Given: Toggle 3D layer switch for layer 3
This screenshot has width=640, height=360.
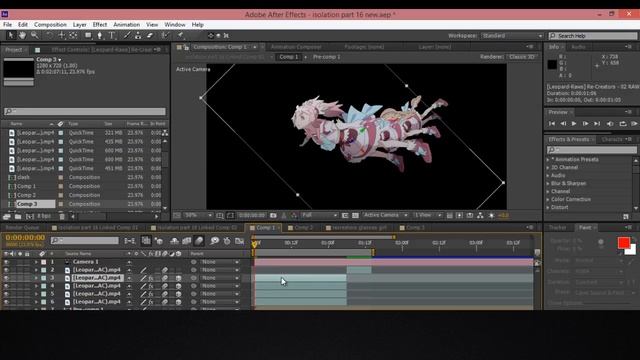Looking at the screenshot, I should 178,278.
